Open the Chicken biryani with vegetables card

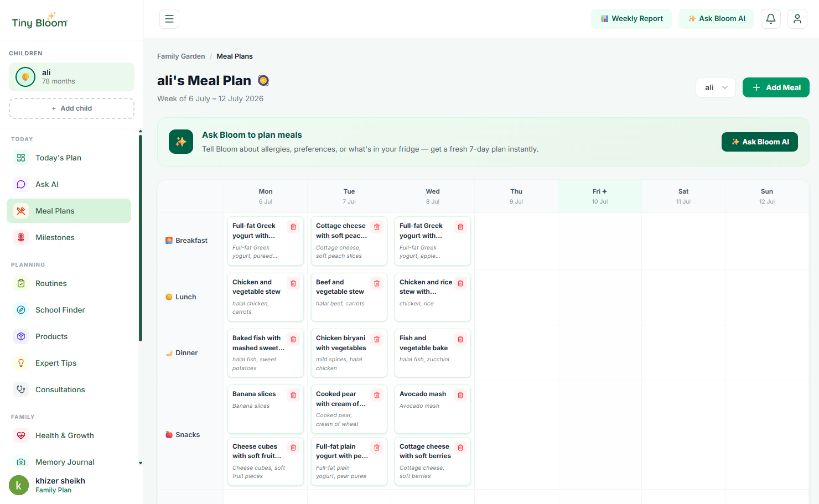coord(349,353)
